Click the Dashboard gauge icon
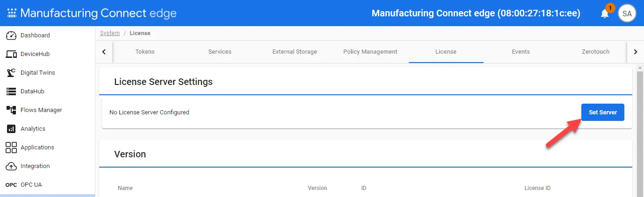The height and width of the screenshot is (197, 644). click(x=11, y=35)
